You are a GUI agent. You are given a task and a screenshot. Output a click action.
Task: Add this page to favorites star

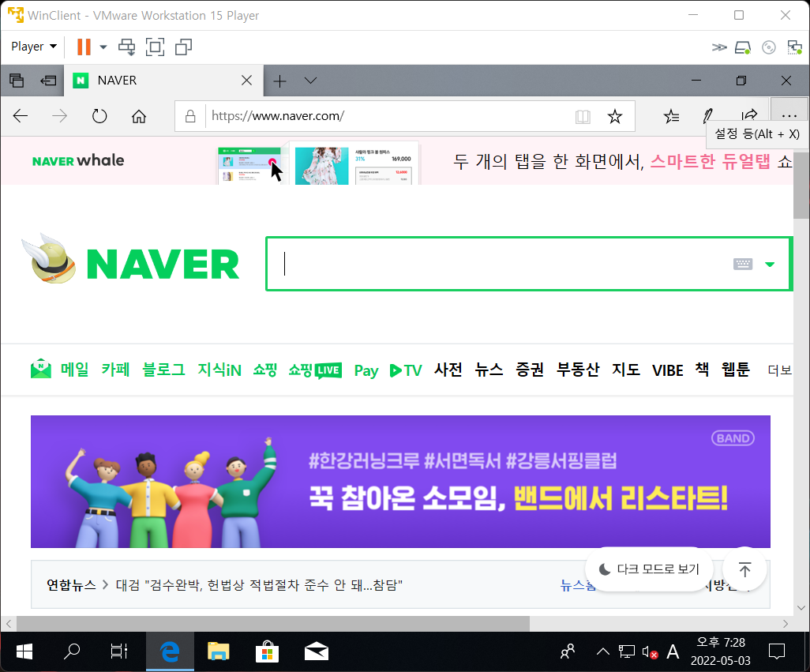(615, 117)
